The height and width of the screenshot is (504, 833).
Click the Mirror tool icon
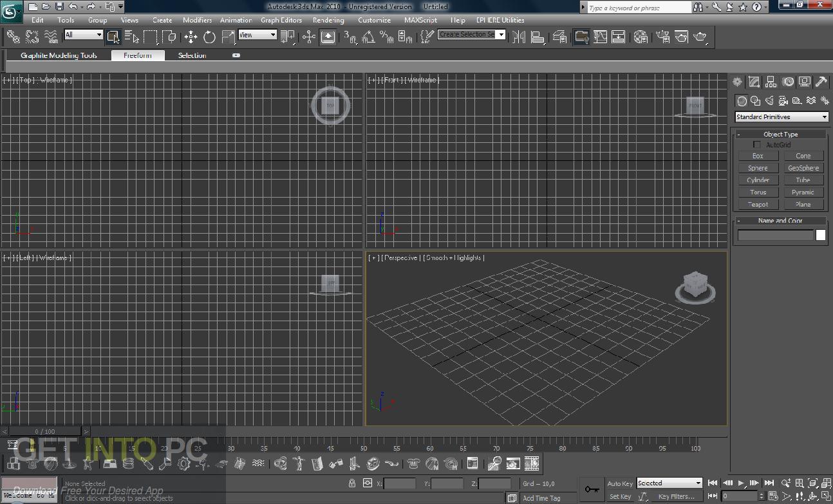[519, 37]
